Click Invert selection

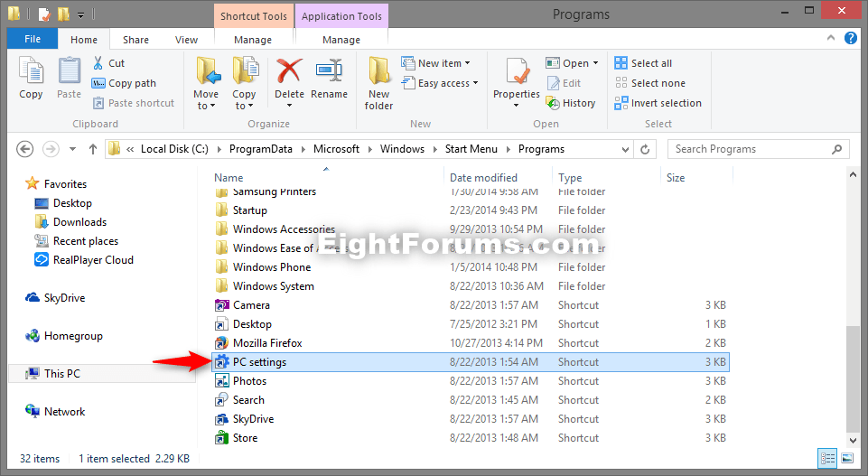(658, 103)
